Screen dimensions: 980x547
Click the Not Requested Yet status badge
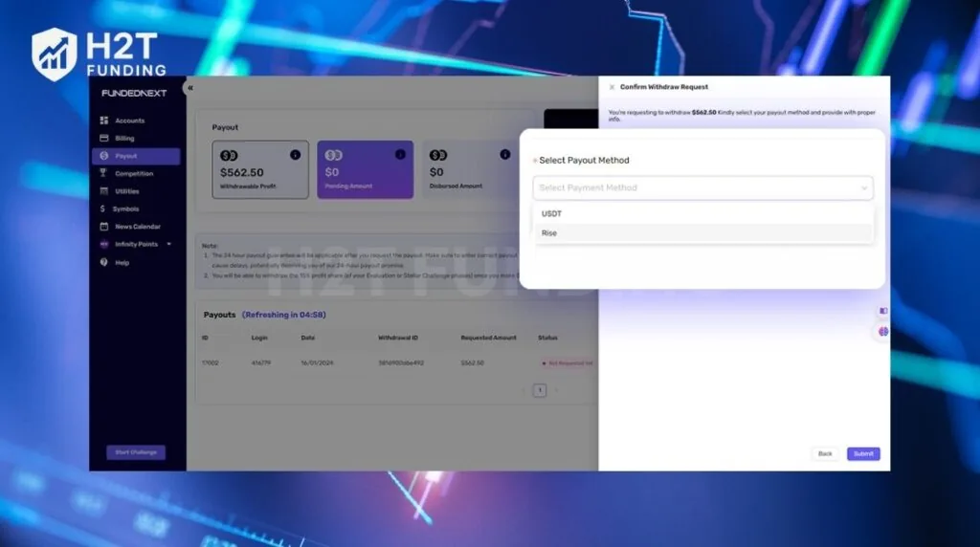(x=568, y=362)
